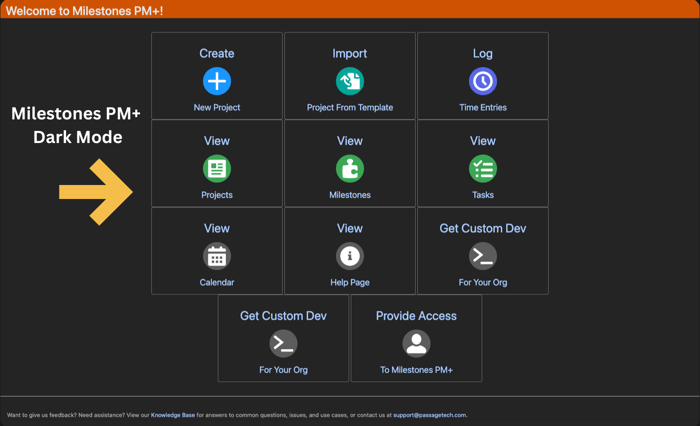Click the "Help Page" label
Screen dimensions: 700x426
point(350,283)
